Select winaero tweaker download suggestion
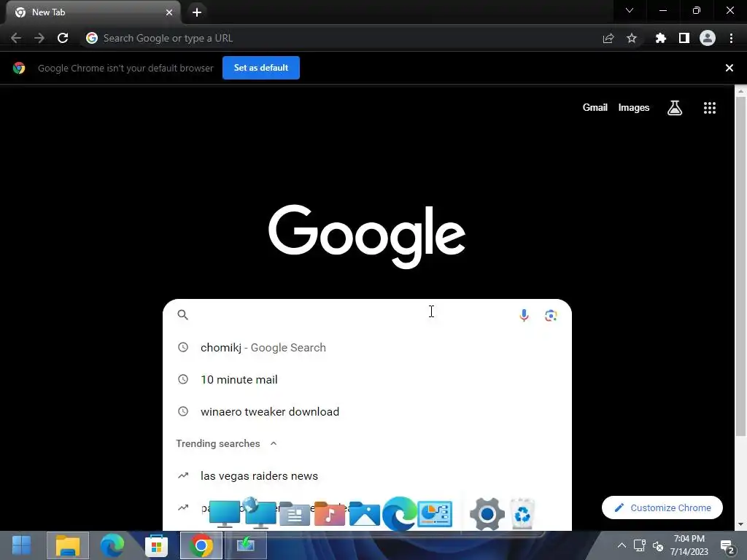 pos(367,411)
